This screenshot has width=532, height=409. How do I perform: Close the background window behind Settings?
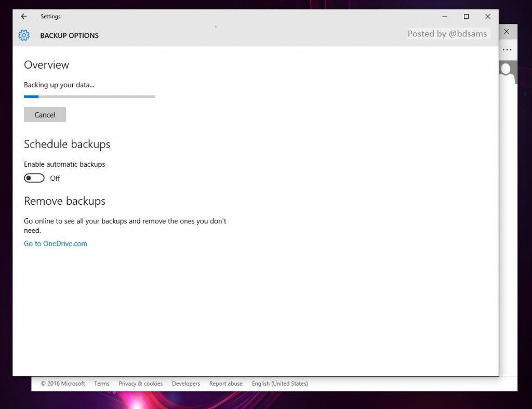click(507, 32)
